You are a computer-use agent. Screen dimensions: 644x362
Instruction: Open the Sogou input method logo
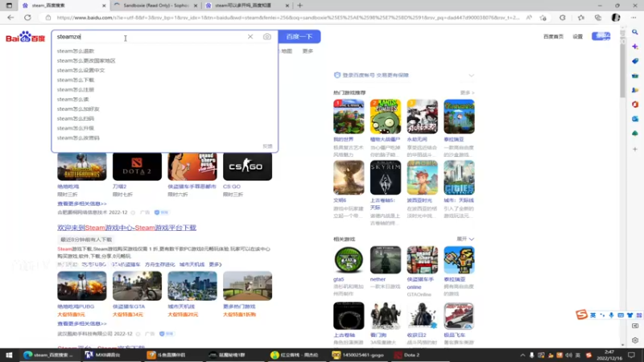(581, 315)
